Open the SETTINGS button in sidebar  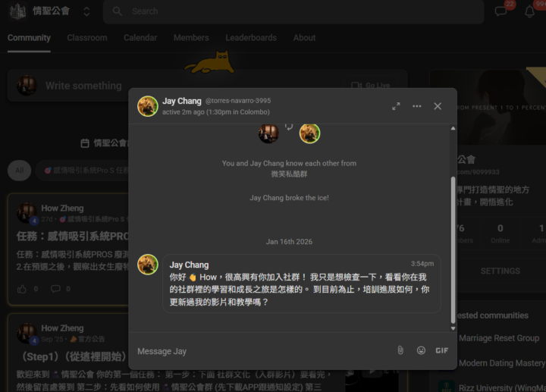coord(500,271)
